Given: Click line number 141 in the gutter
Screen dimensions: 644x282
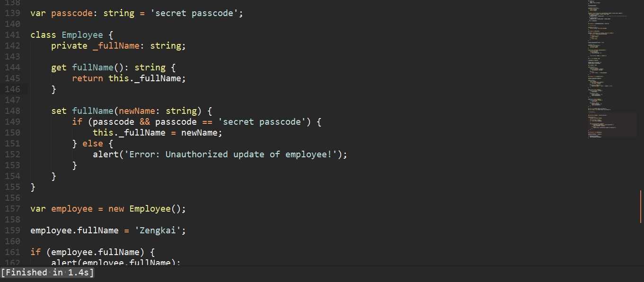Looking at the screenshot, I should 12,35.
